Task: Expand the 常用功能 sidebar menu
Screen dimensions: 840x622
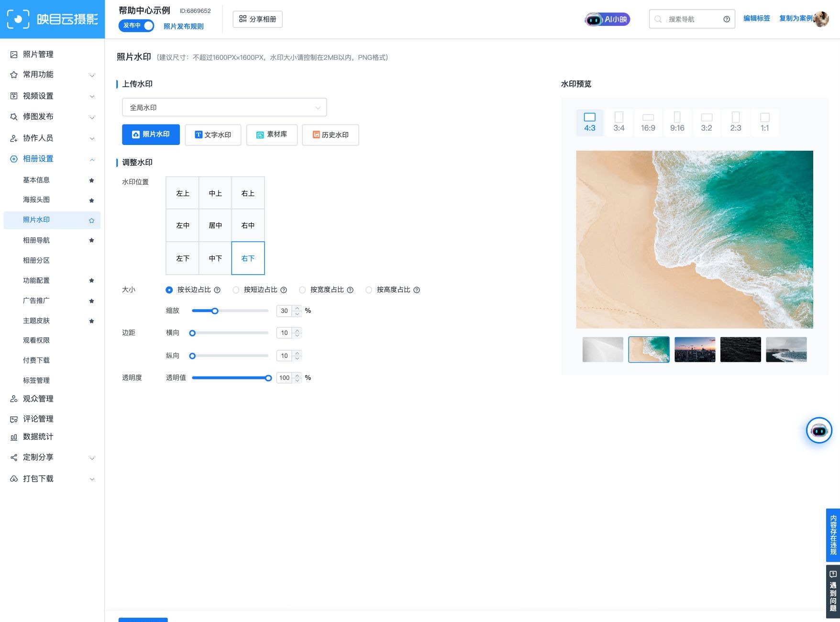Action: pyautogui.click(x=52, y=75)
